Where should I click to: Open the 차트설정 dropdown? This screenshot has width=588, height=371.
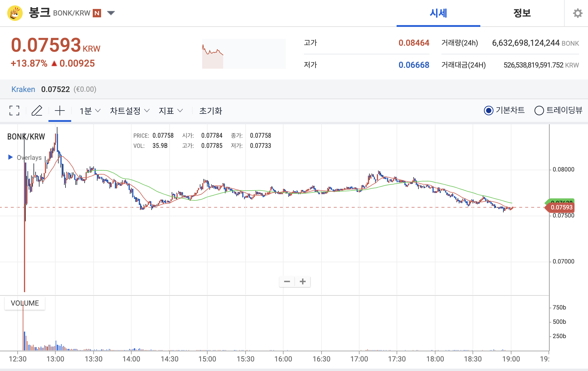coord(130,111)
